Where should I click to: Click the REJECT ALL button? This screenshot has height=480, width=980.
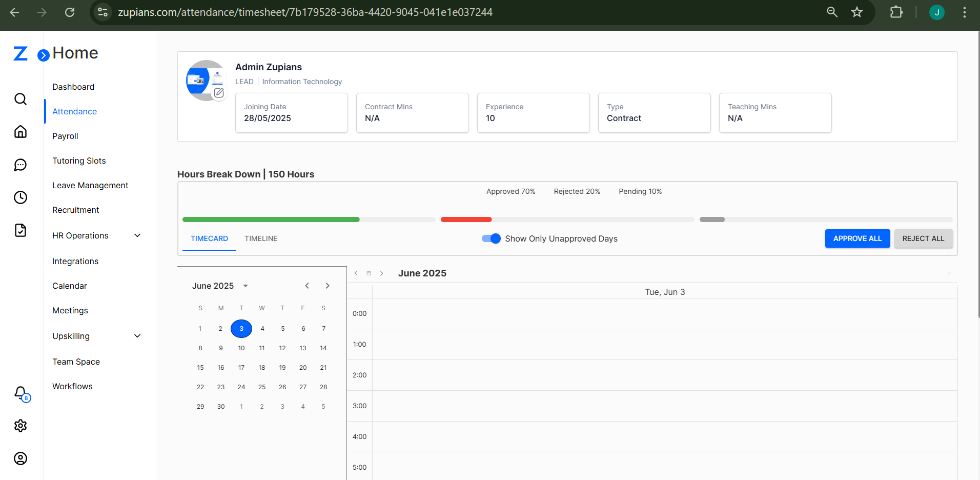923,238
